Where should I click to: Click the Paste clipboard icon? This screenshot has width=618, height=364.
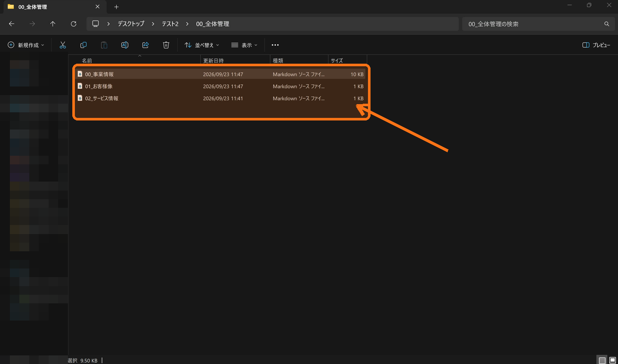click(x=104, y=45)
